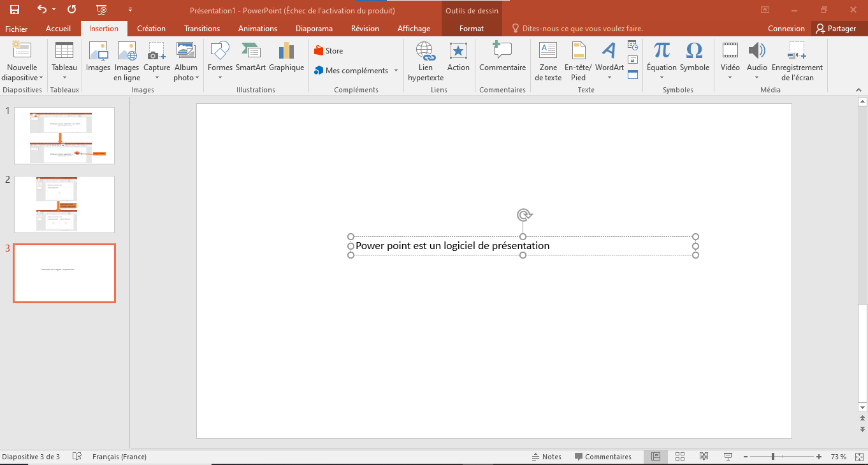
Task: Click the Partager share button
Action: coord(836,29)
